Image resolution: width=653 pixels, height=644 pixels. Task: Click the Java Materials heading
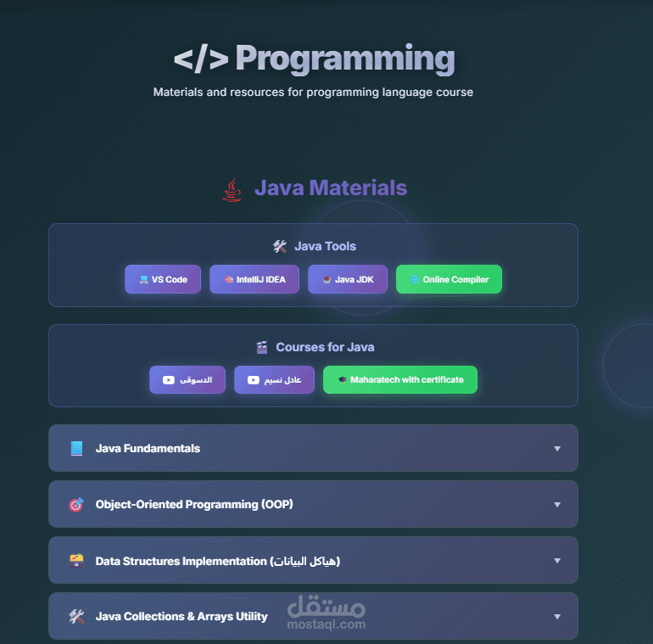pyautogui.click(x=331, y=188)
